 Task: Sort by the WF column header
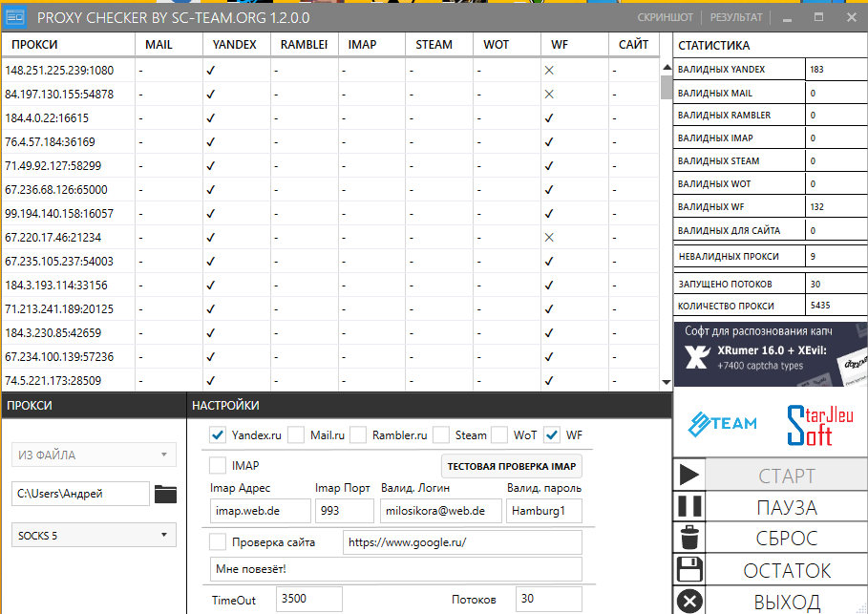coord(575,44)
